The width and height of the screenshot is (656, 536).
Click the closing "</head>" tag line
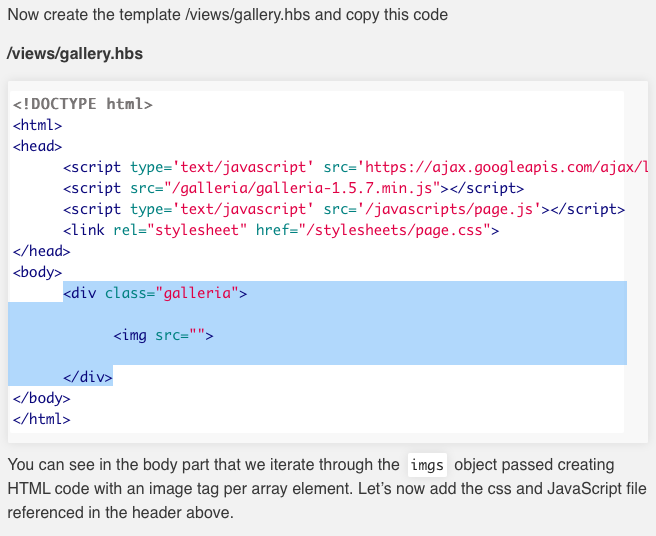pyautogui.click(x=42, y=251)
